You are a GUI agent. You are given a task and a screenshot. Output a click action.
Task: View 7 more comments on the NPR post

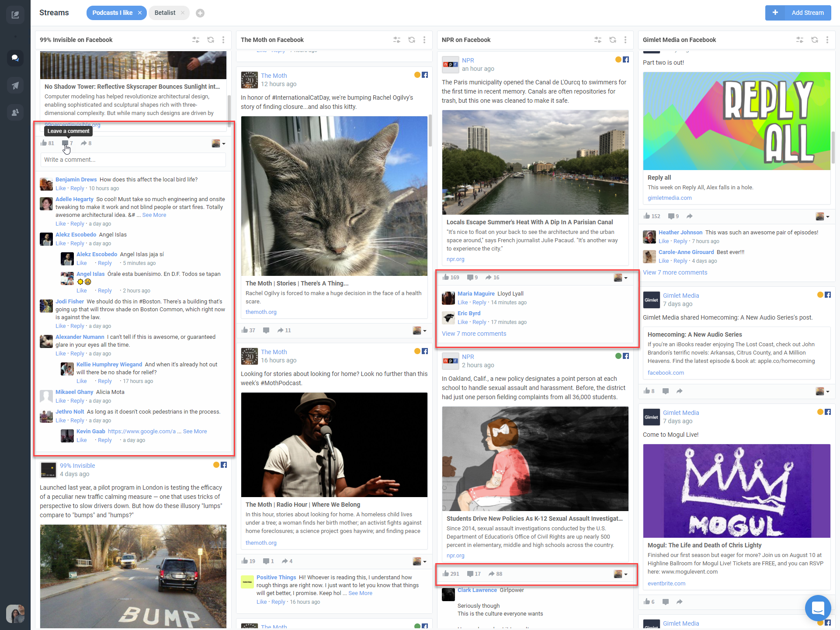point(474,334)
